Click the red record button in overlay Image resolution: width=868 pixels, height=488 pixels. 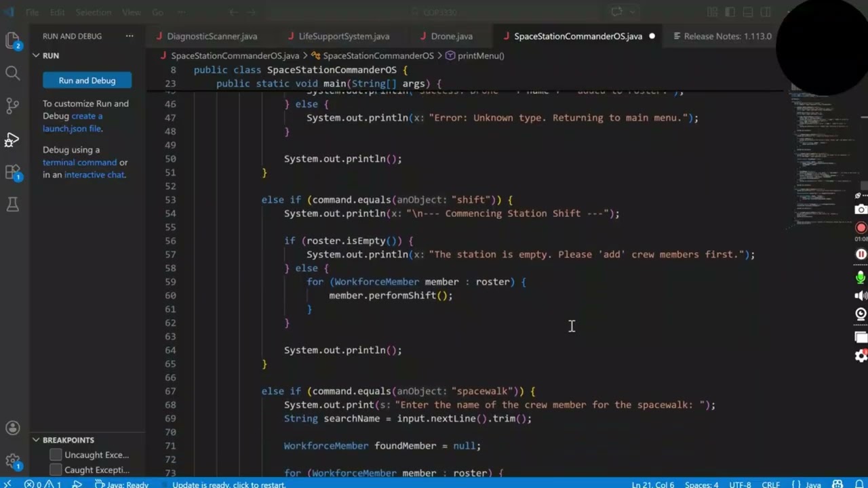coord(861,228)
